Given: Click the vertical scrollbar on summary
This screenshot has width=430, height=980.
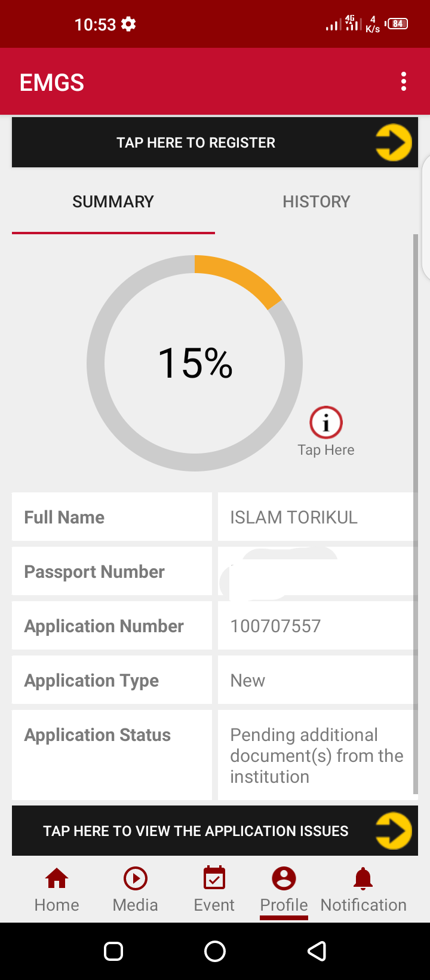Looking at the screenshot, I should point(416,514).
